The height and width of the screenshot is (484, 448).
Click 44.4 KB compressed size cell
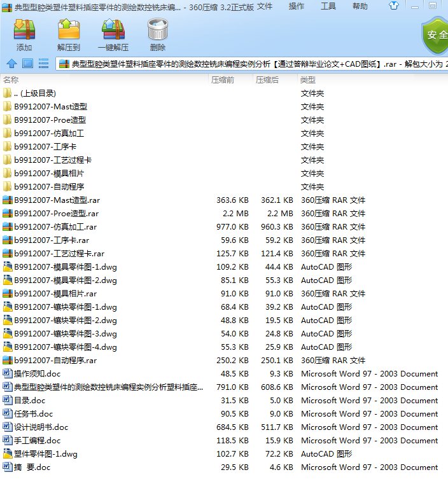tap(279, 266)
